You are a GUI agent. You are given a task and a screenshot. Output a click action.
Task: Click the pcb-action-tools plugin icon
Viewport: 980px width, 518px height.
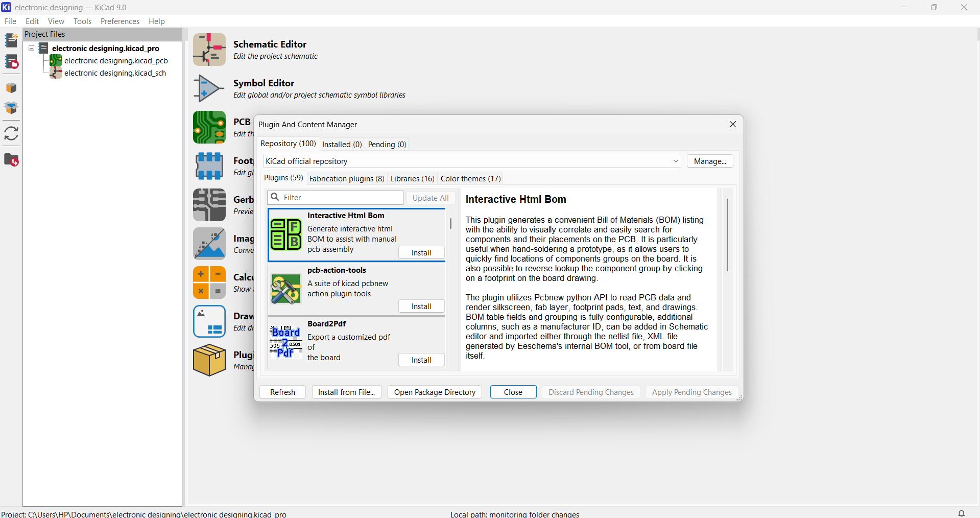[286, 289]
